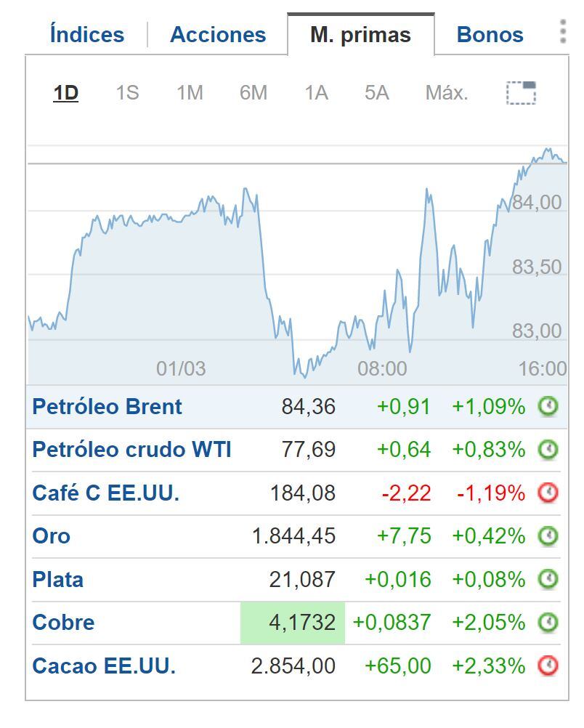Image resolution: width=584 pixels, height=728 pixels.
Task: Click the red clock icon for Café C EE.UU.
Action: (548, 493)
